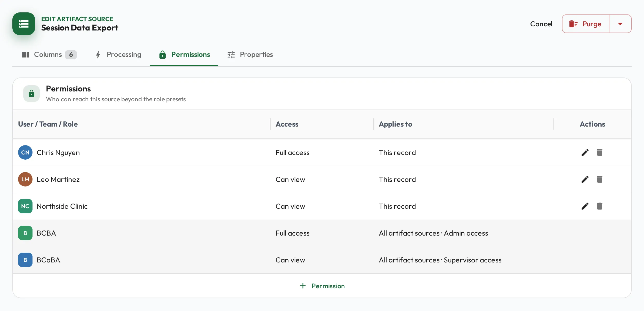Edit Leo Martinez's permission with pencil icon
This screenshot has width=644, height=311.
click(x=585, y=179)
